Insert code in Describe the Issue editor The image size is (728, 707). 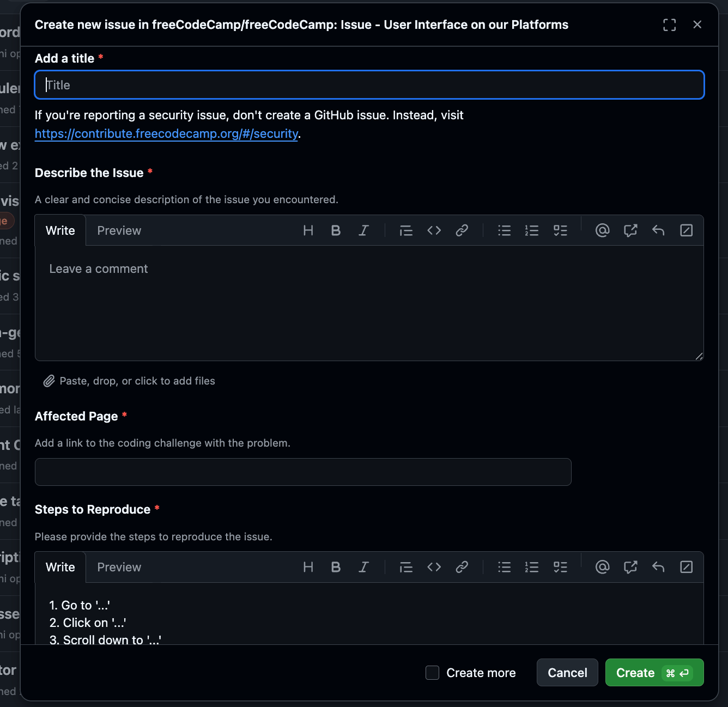434,230
